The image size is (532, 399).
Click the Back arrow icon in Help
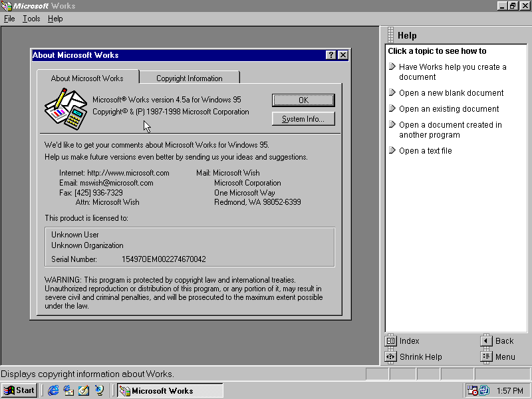point(486,341)
